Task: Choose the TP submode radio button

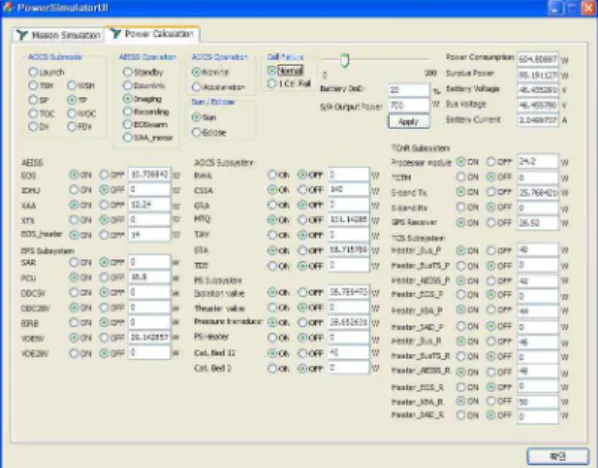Action: (x=72, y=100)
